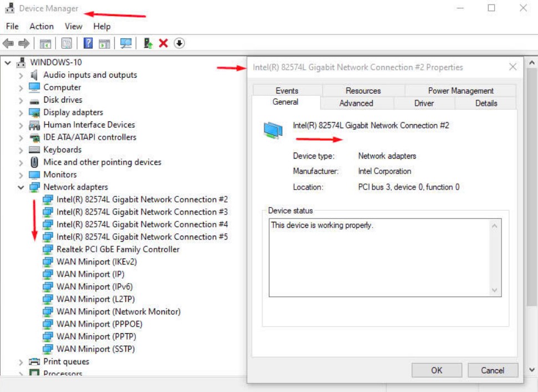
Task: Open the View menu
Action: pyautogui.click(x=73, y=27)
